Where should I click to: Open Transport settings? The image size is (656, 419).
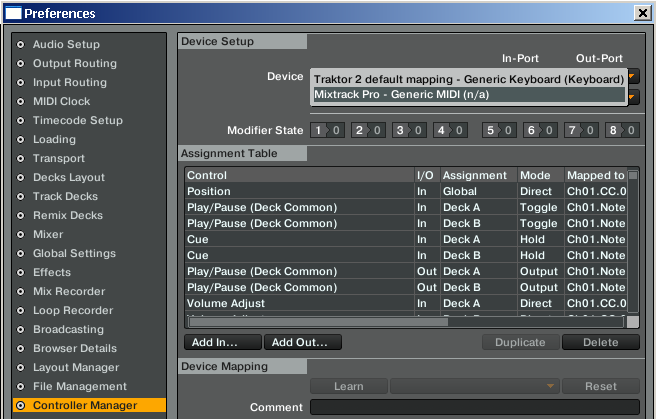click(x=59, y=158)
